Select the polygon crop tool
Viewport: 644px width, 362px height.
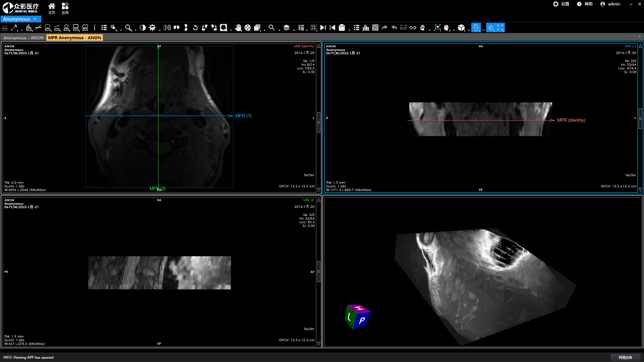tap(223, 28)
